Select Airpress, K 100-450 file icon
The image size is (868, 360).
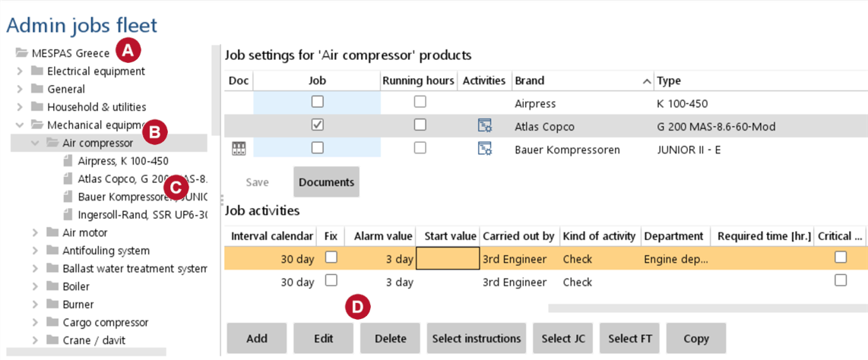(x=68, y=161)
